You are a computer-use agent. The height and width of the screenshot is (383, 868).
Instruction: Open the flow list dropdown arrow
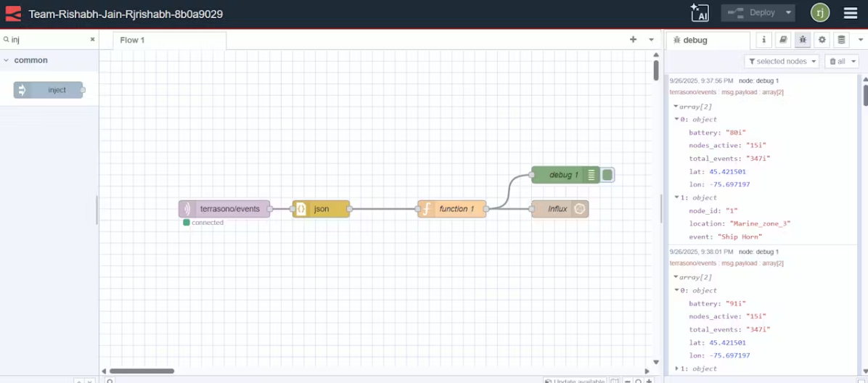[x=652, y=40]
